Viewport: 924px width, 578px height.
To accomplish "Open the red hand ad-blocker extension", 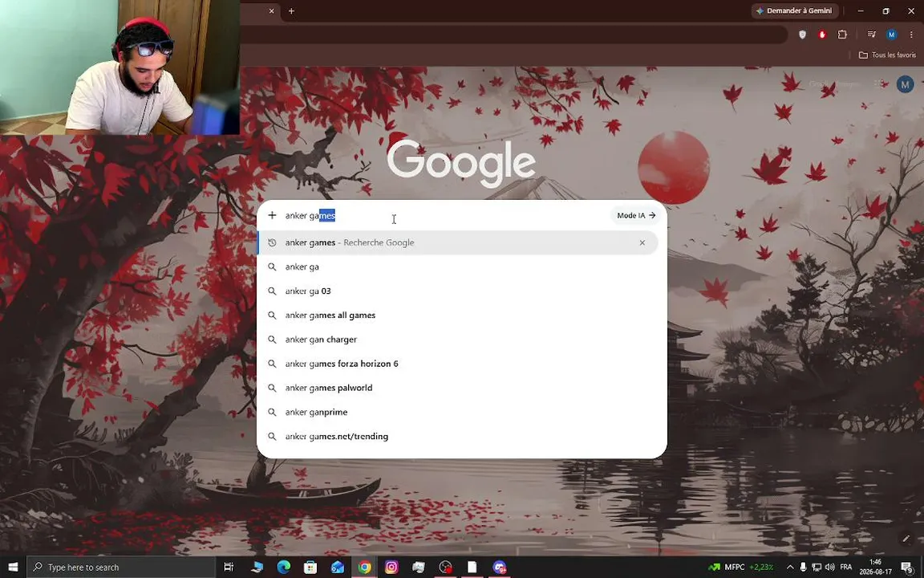I will click(822, 35).
